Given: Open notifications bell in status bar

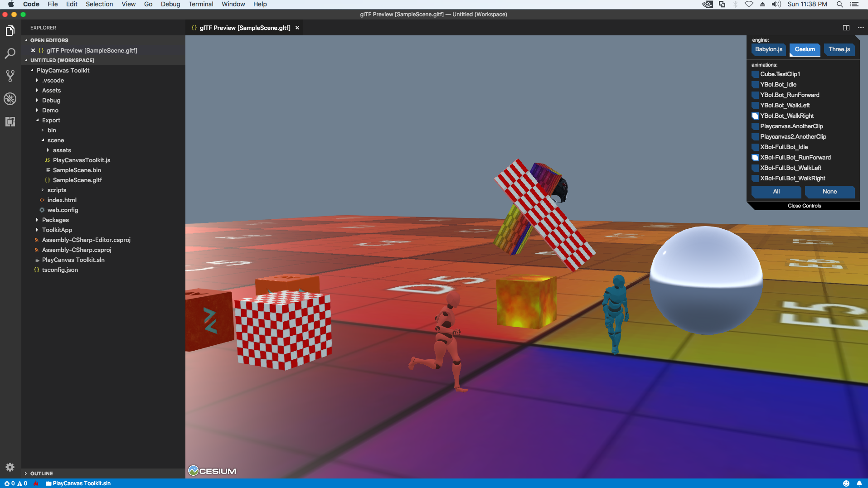Looking at the screenshot, I should [x=859, y=483].
